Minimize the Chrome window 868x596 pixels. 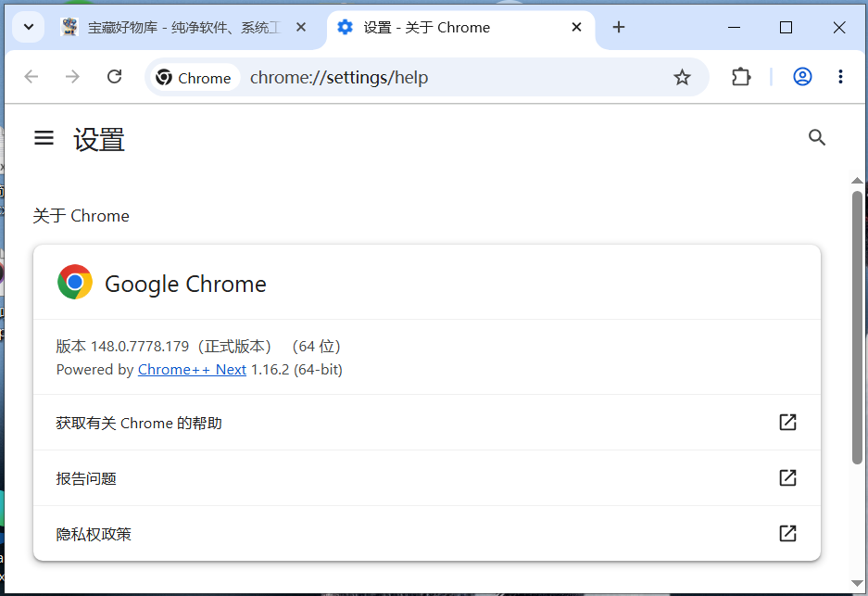(734, 27)
